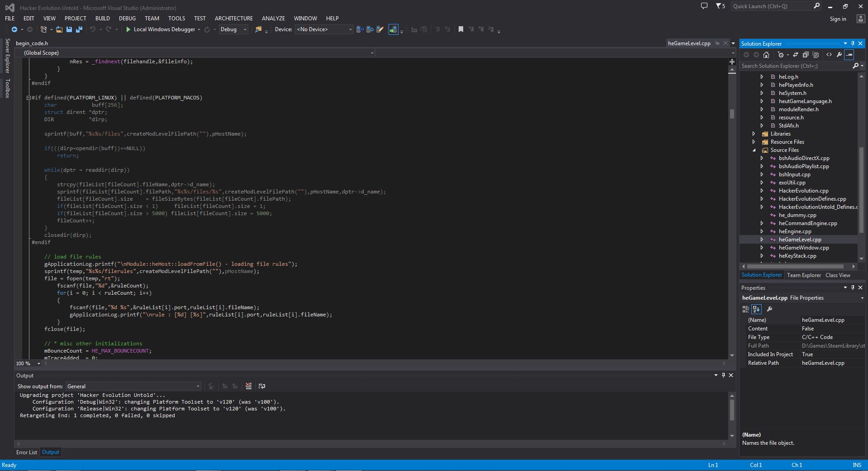
Task: Click the highlighted green arrow toolbar icon
Action: click(x=393, y=29)
